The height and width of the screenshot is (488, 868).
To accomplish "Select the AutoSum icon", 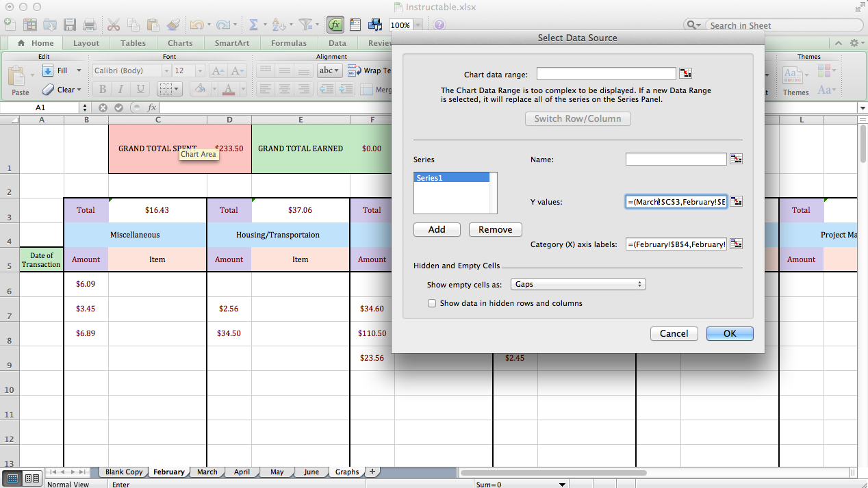I will coord(254,24).
